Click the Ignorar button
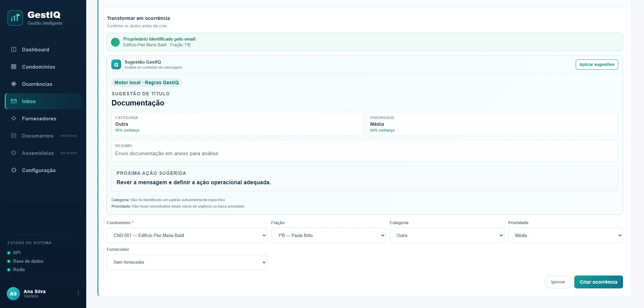The image size is (644, 308). (558, 282)
